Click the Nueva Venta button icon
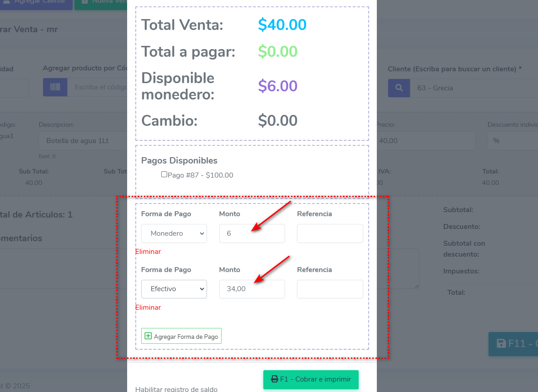The height and width of the screenshot is (392, 538). [x=84, y=1]
